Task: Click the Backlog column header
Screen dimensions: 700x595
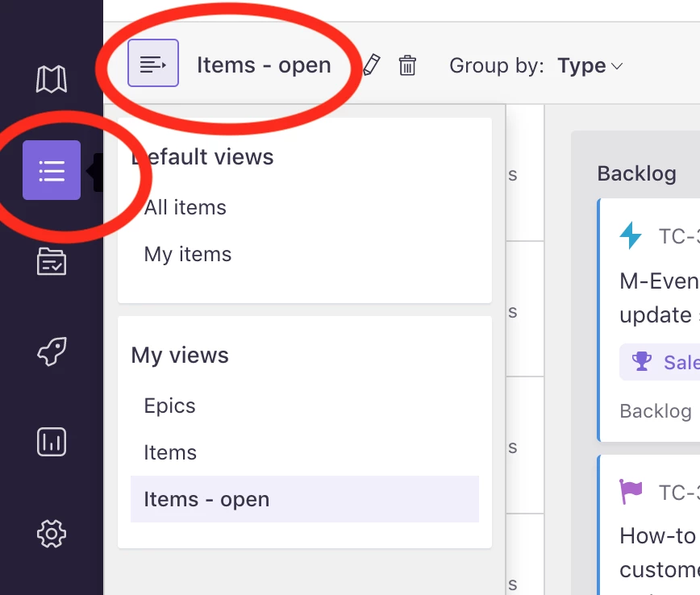Action: coord(636,173)
